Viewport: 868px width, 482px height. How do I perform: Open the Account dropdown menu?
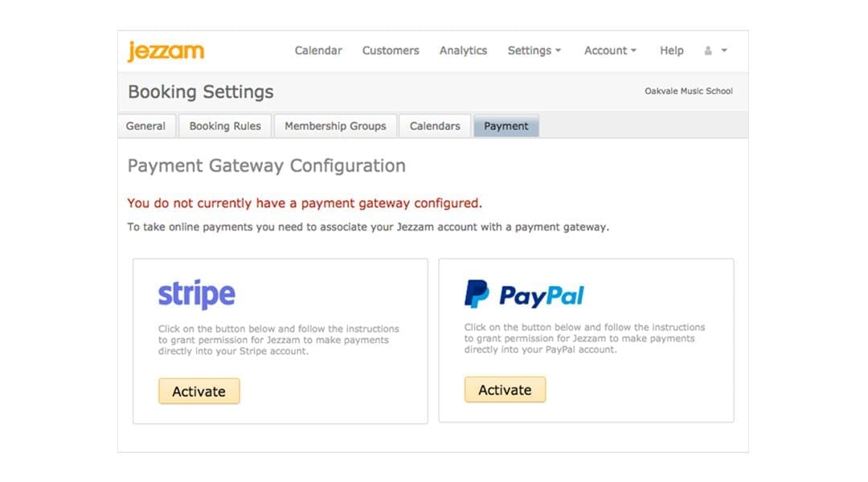click(608, 51)
